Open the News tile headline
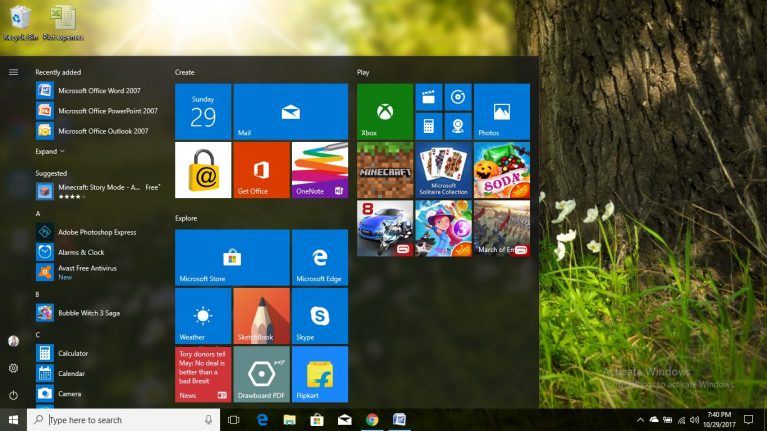This screenshot has height=431, width=767. [x=203, y=374]
